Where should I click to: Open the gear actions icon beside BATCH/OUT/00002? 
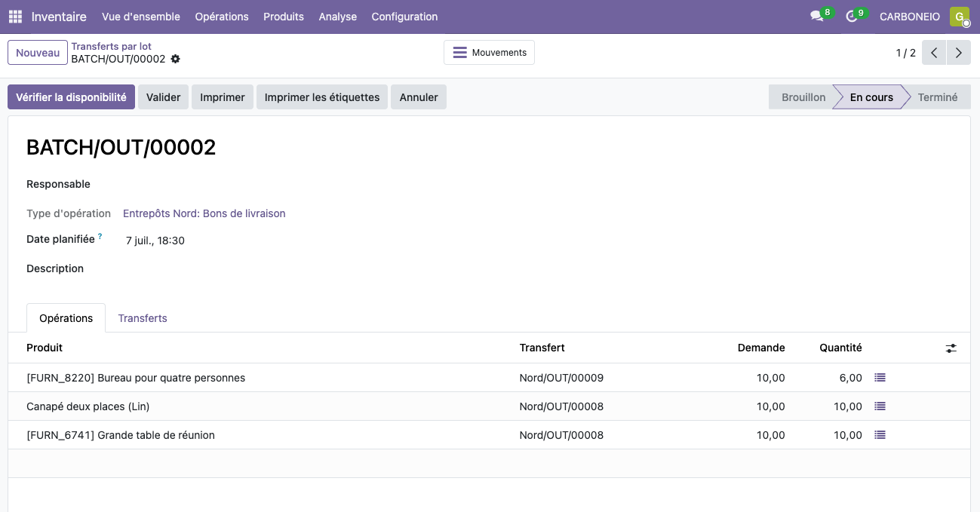click(x=176, y=59)
